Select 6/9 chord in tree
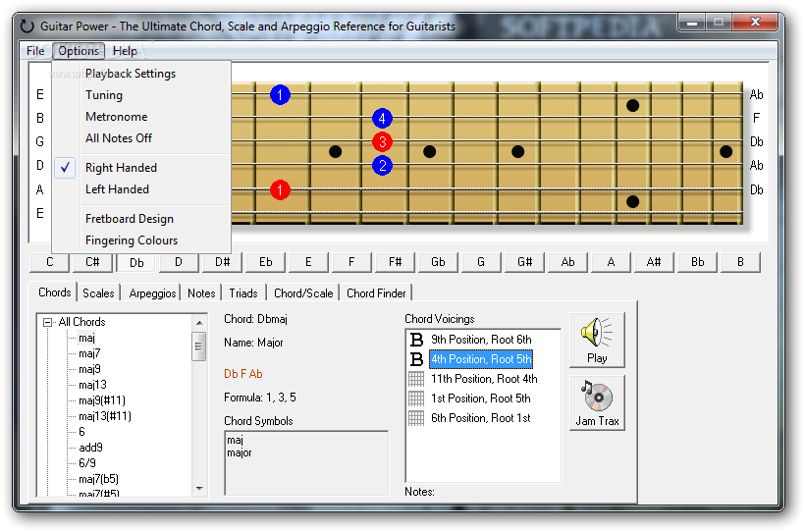805x532 pixels. pos(86,463)
